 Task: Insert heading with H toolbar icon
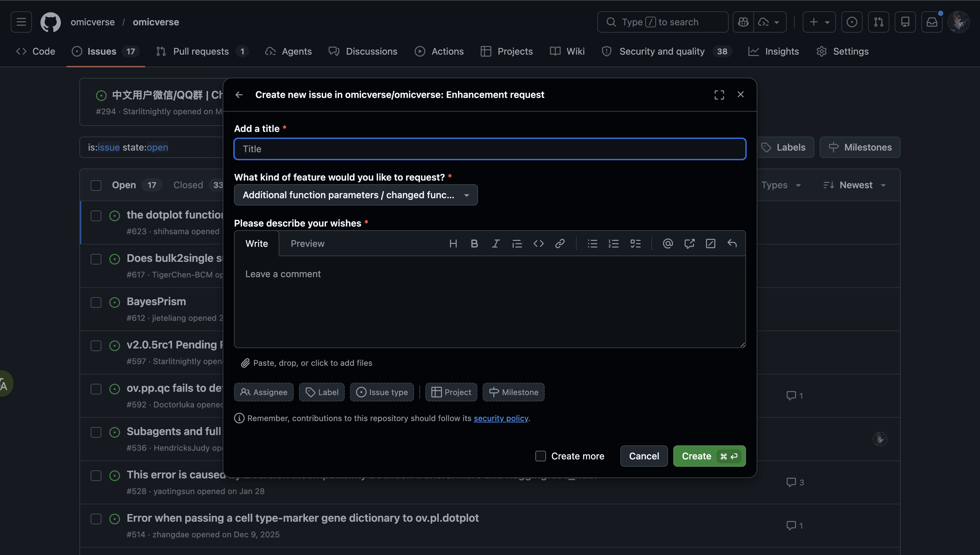[453, 244]
